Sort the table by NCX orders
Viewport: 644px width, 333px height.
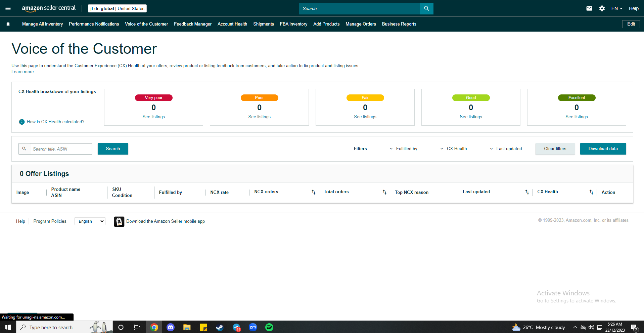313,192
